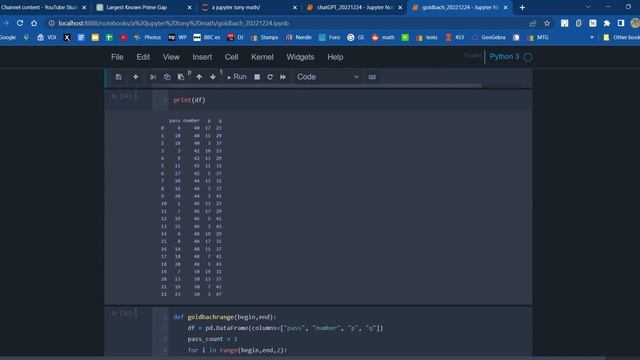Switch to the Channel content YouTube Studio tab

(41, 7)
